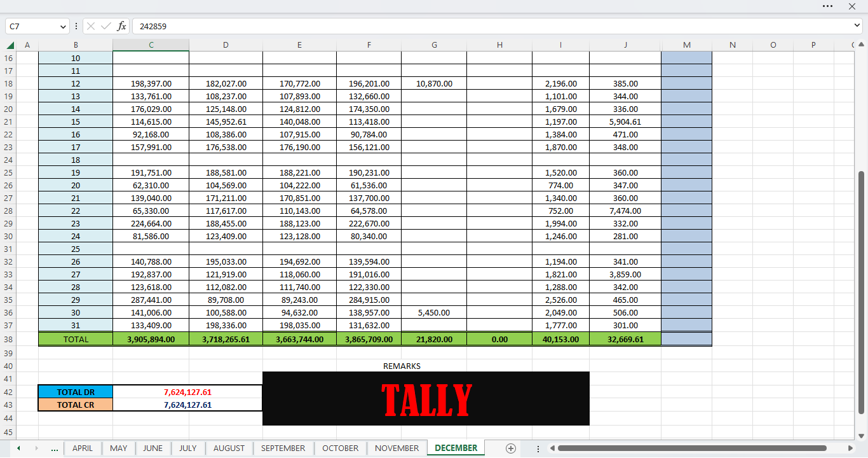Select the TOTAL label cell in row 38
This screenshot has height=458, width=868.
[76, 339]
